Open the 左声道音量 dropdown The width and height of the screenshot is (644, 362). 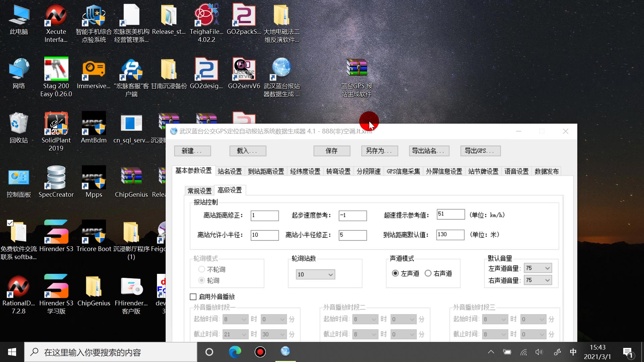pos(538,268)
